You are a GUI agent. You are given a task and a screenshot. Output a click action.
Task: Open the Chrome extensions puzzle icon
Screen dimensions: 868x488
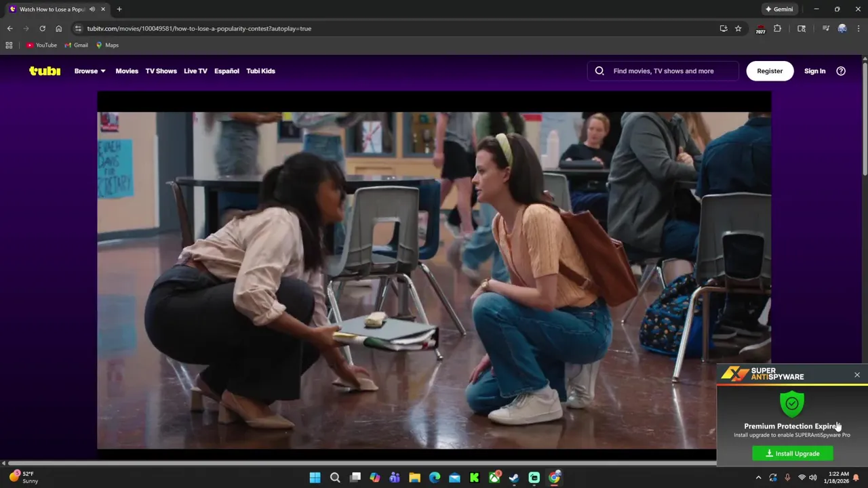(778, 28)
